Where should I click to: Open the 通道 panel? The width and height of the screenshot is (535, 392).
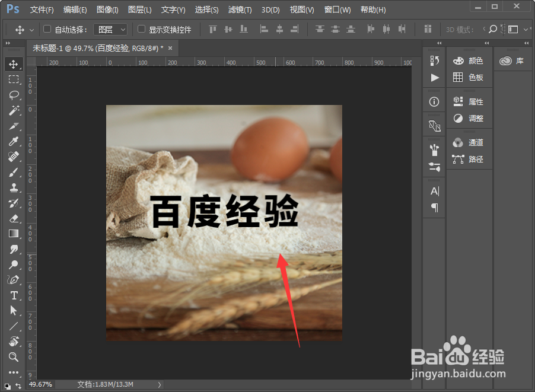coord(469,142)
